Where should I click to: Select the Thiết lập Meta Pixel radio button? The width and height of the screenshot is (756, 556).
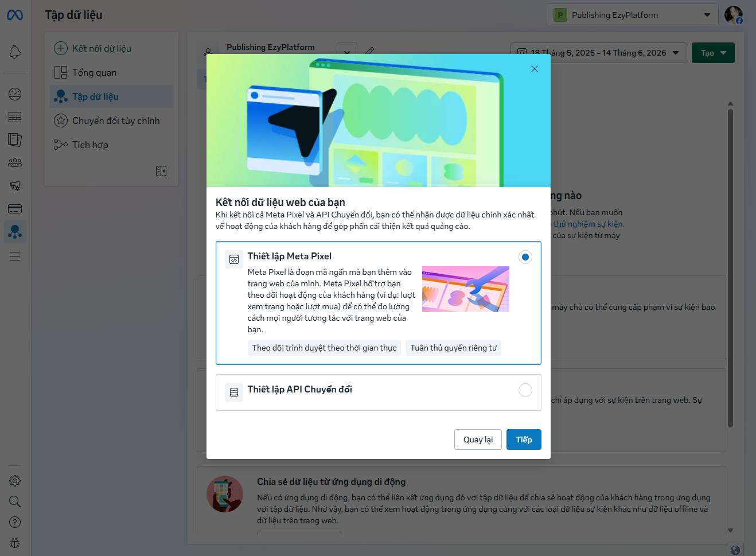click(x=525, y=257)
